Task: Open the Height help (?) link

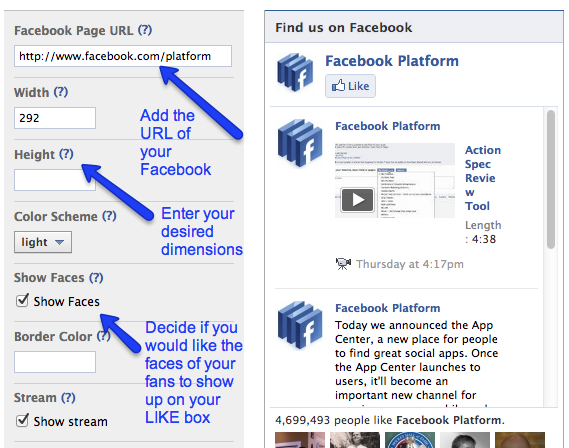Action: [66, 154]
